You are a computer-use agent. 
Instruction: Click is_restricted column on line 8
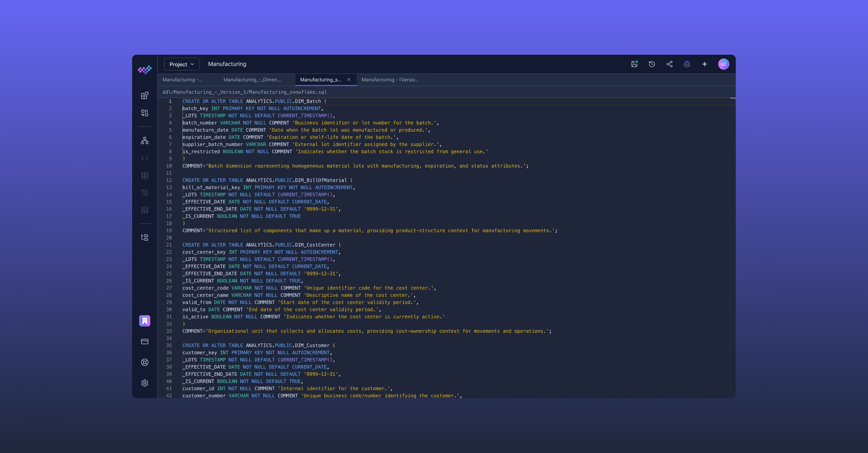[x=201, y=152]
